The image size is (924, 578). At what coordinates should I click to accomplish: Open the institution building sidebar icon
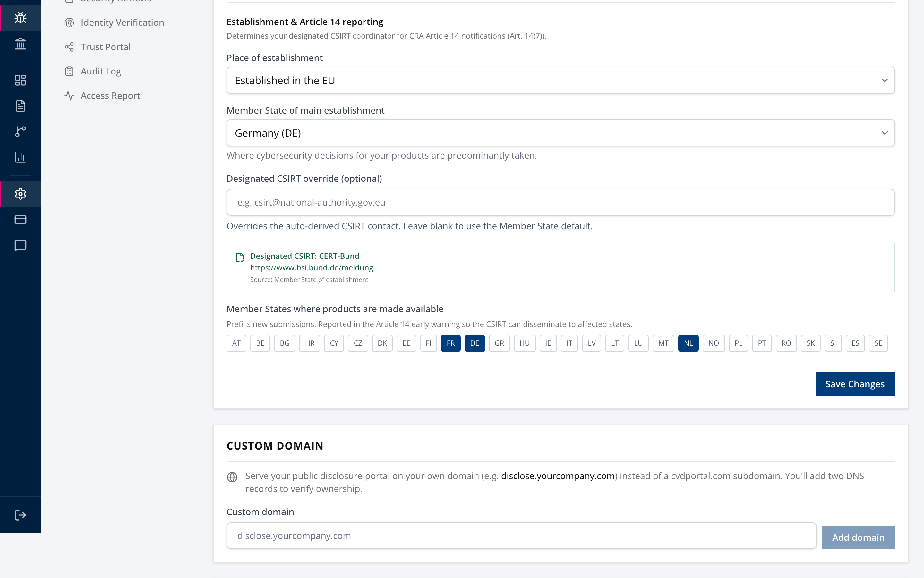point(20,44)
